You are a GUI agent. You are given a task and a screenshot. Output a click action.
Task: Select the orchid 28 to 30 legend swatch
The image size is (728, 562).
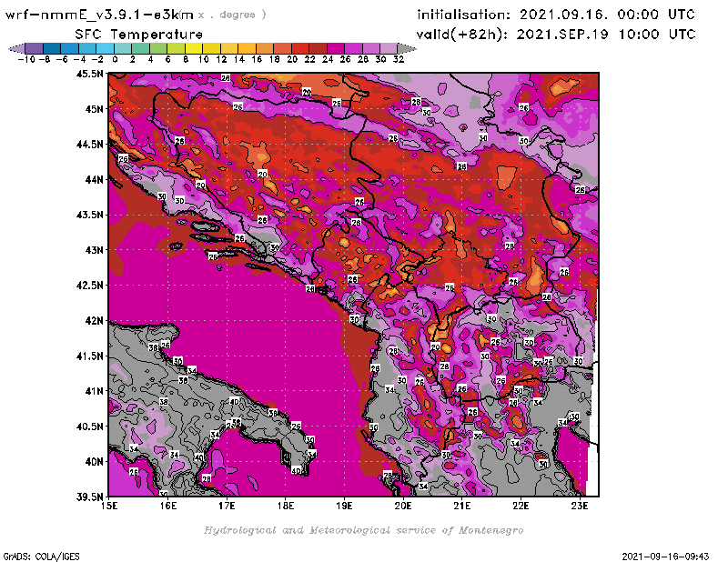pos(371,48)
